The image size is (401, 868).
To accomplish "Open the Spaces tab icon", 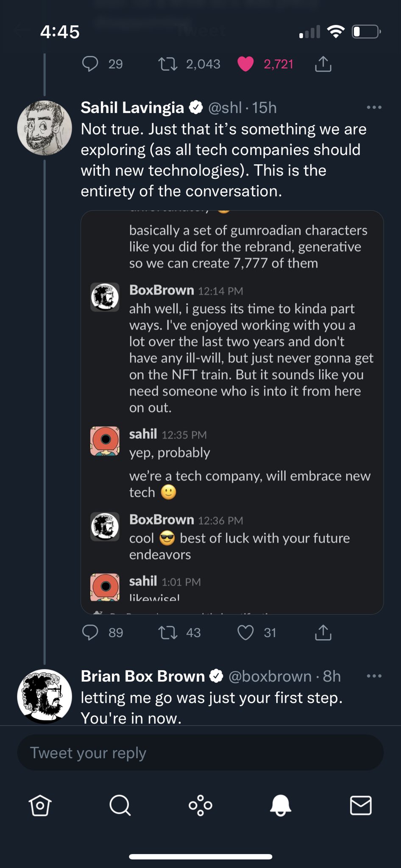I will click(200, 805).
